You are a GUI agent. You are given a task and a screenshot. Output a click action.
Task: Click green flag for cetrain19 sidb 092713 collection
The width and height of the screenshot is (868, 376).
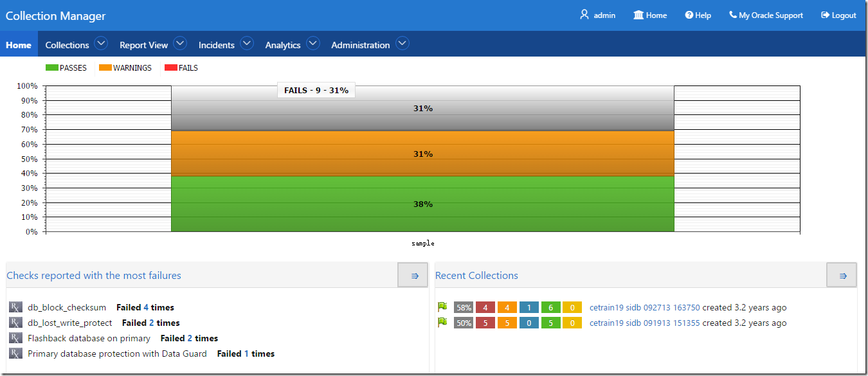pyautogui.click(x=442, y=307)
